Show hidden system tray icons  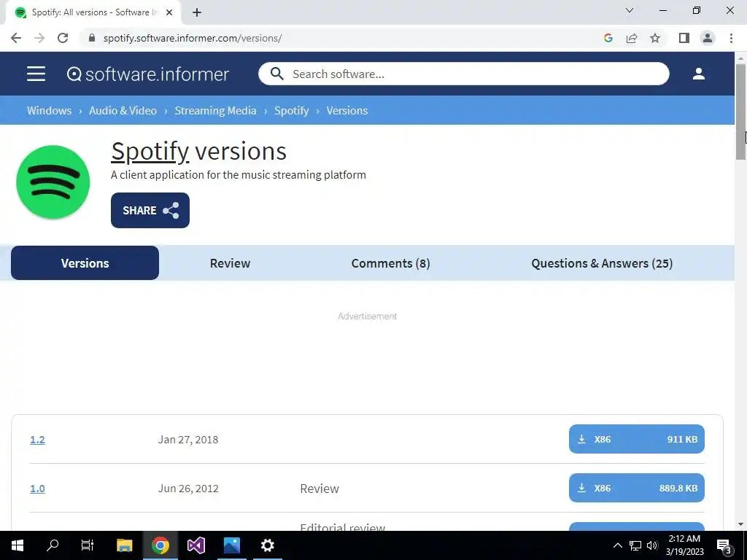[617, 545]
